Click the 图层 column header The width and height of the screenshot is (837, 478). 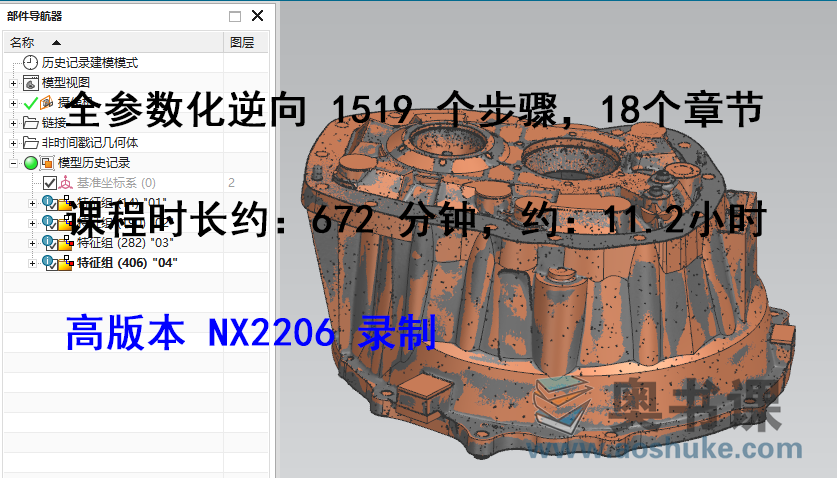tap(241, 42)
